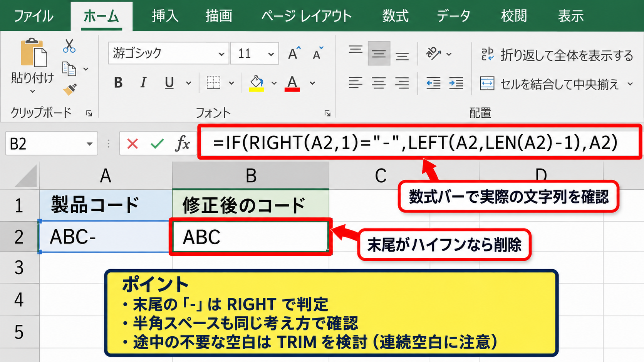Switch to the 数式 tab
This screenshot has height=362, width=644.
396,16
